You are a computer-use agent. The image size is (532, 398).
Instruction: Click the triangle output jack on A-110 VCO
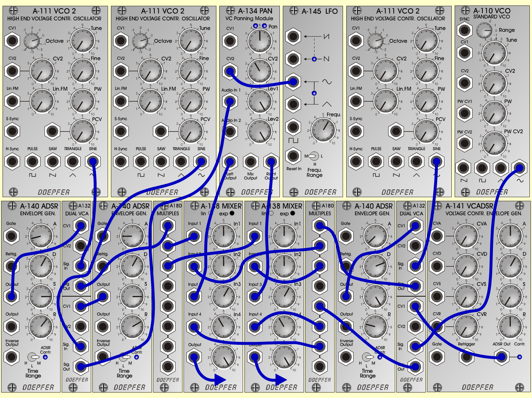[x=501, y=168]
